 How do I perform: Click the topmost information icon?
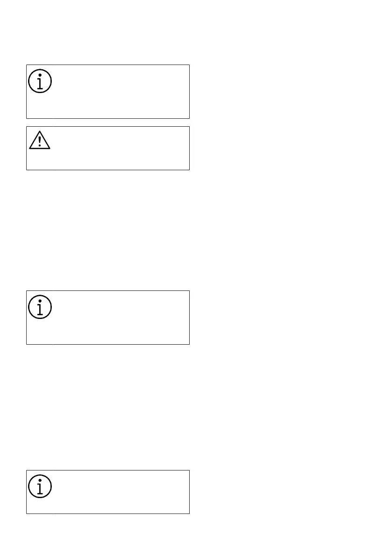tap(40, 81)
